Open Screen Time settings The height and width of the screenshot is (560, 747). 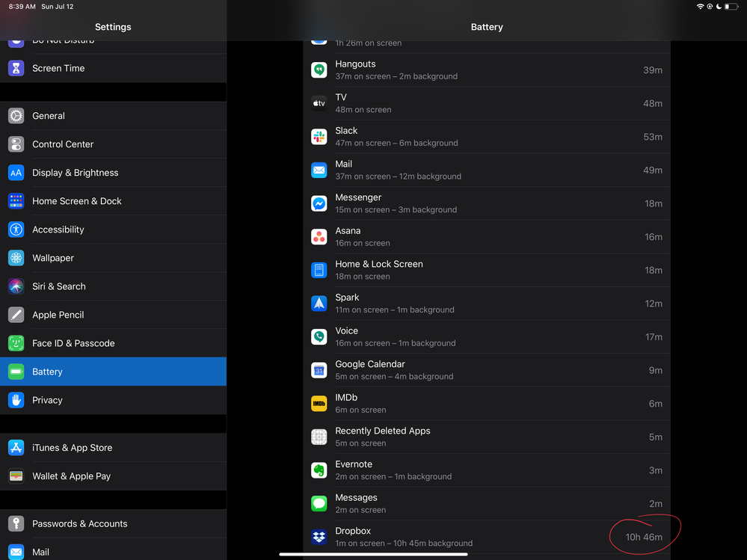[x=113, y=68]
